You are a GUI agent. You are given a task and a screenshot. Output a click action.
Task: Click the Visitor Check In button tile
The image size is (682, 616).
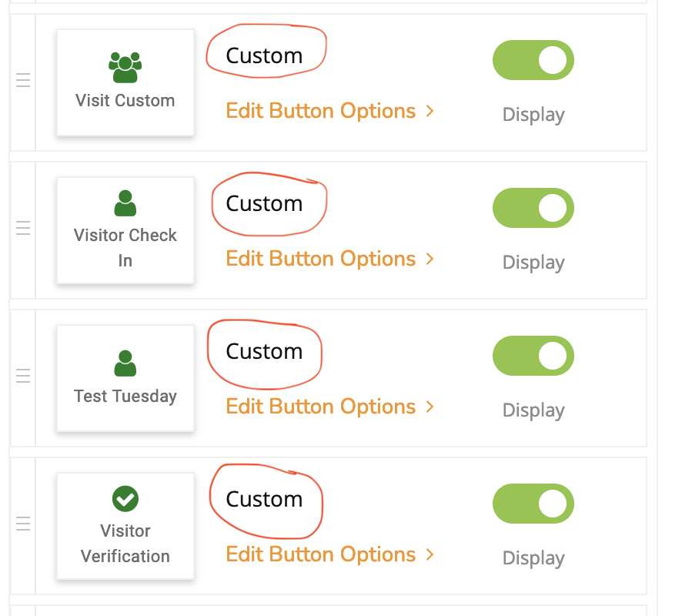125,229
